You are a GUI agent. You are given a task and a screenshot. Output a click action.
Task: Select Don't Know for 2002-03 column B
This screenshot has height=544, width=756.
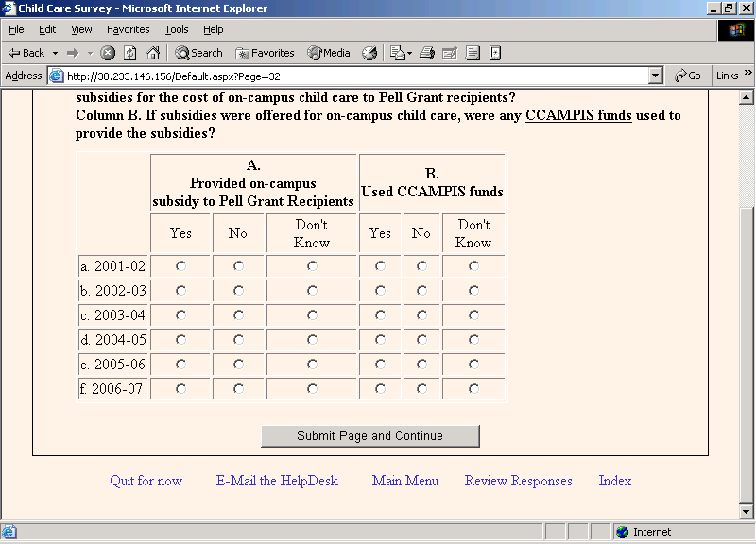[x=474, y=291]
